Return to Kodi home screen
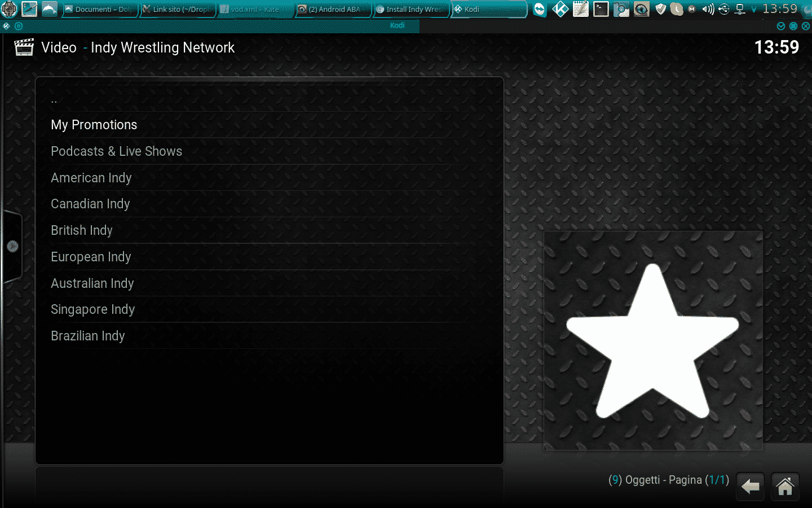The image size is (812, 508). coord(785,486)
